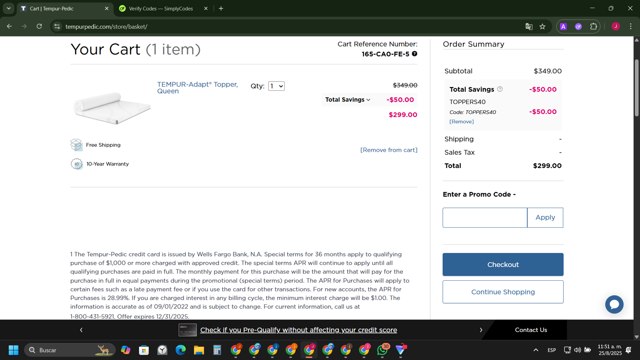Click the 10-Year Warranty icon
The width and height of the screenshot is (640, 360).
tap(76, 164)
